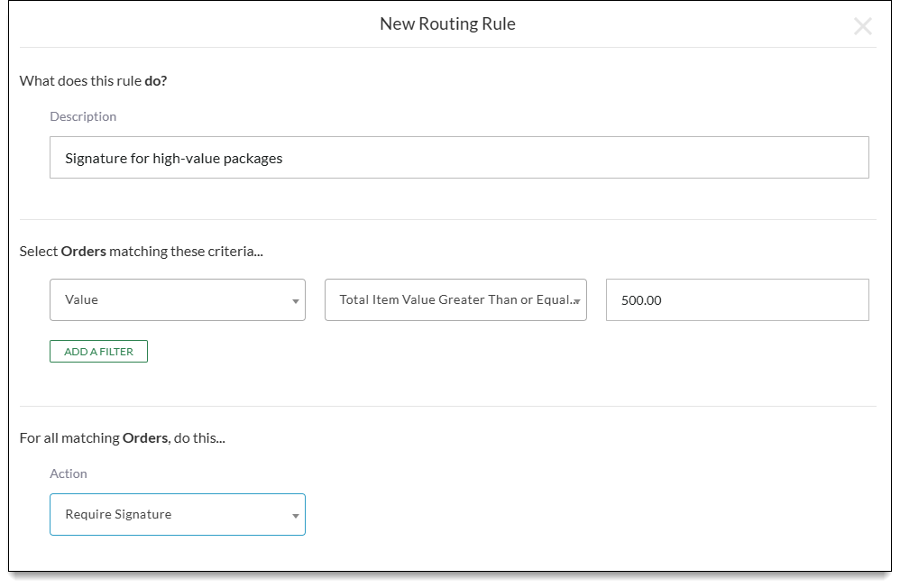The width and height of the screenshot is (900, 588).
Task: Click the arrow on the condition dropdown
Action: [x=576, y=301]
